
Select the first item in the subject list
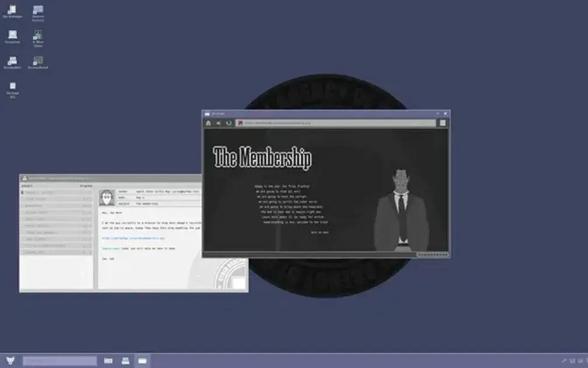point(56,193)
